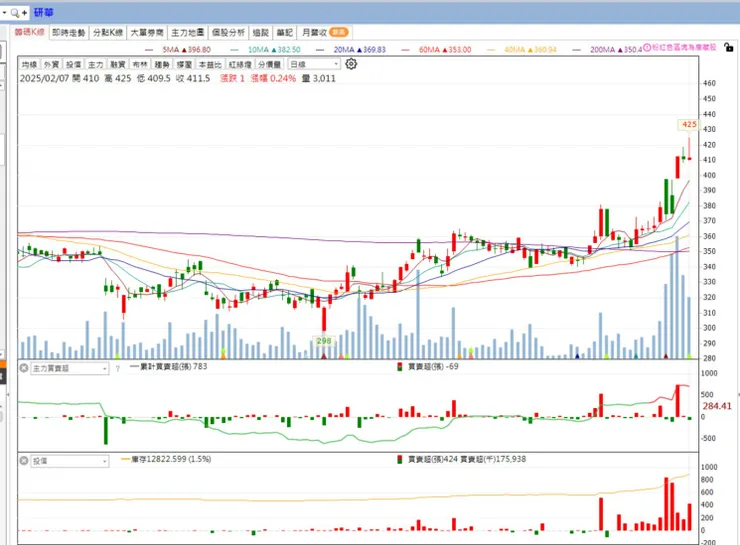Toggle the 布林 bands button
Screen dimensions: 740x545
pyautogui.click(x=140, y=64)
